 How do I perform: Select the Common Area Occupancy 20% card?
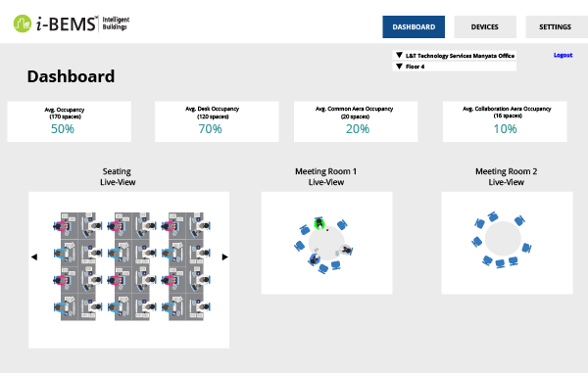[356, 121]
